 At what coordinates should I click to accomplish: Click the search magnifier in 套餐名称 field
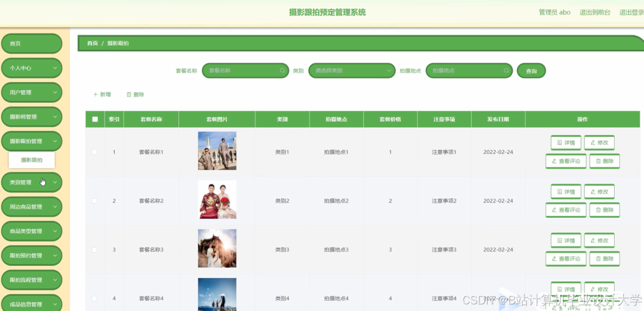click(282, 71)
